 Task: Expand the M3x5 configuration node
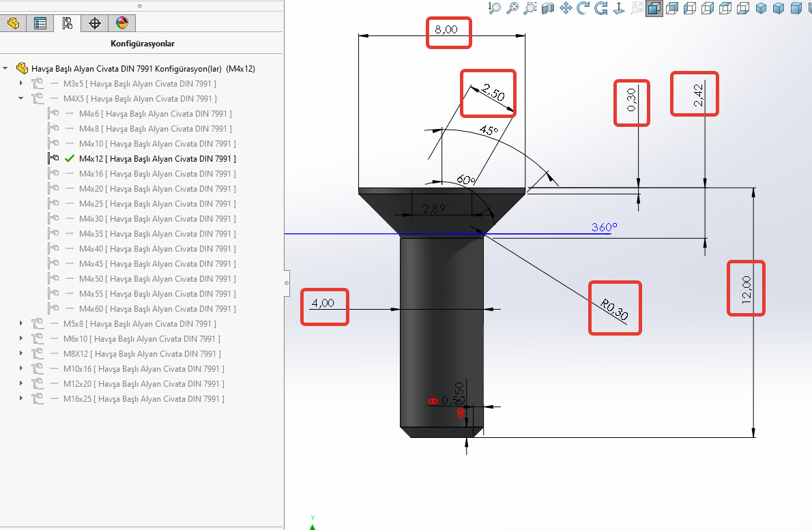pyautogui.click(x=21, y=84)
